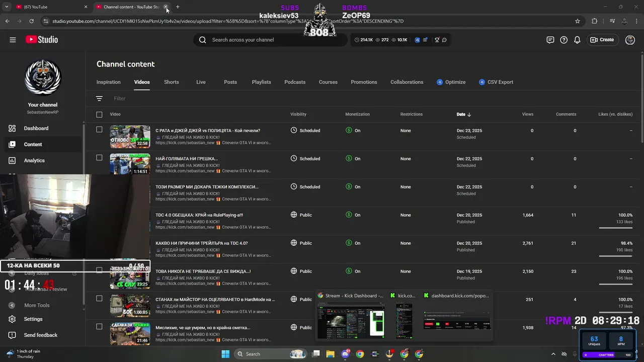Open video title С РАТА и ДЖЕЙ ДЖЕЙ vs ПОЛИЦЯТА
This screenshot has height=362, width=644.
tap(208, 130)
